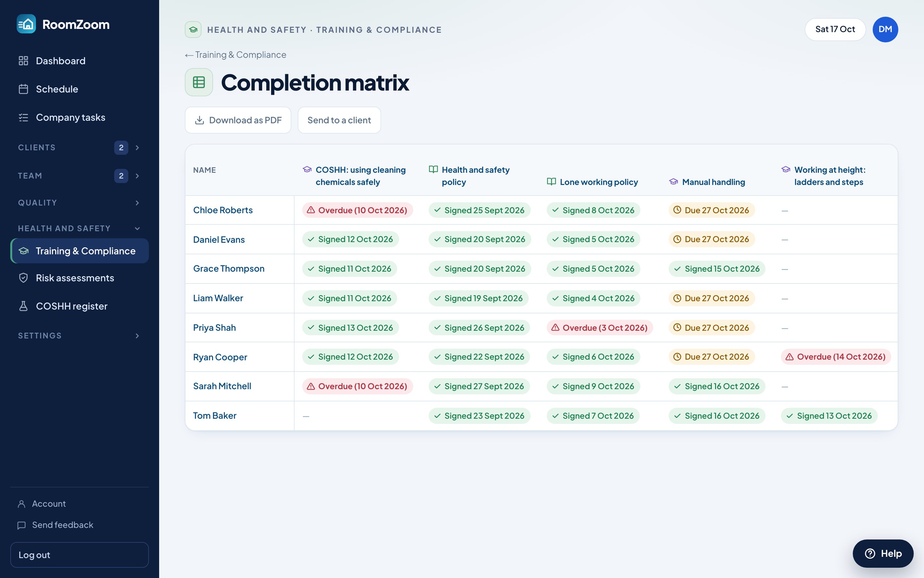
Task: Click the Manual handling column cap icon
Action: 673,181
